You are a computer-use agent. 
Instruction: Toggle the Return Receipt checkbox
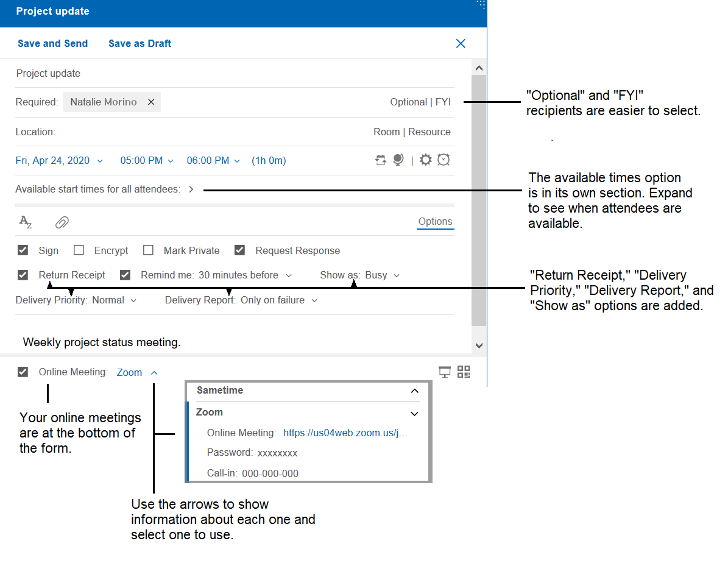tap(23, 275)
